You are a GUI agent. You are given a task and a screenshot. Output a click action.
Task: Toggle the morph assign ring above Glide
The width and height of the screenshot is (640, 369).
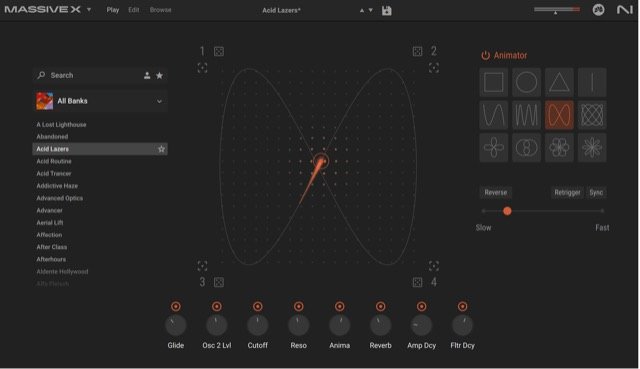(176, 307)
